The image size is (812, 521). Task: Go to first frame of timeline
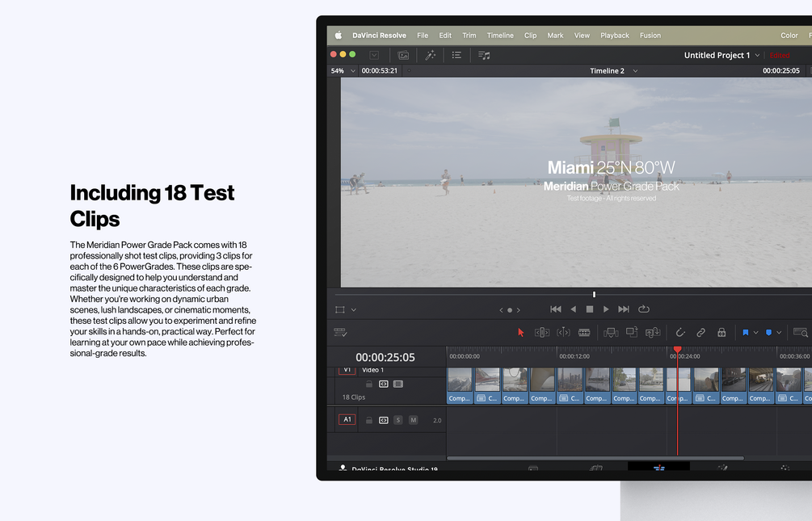coord(556,309)
